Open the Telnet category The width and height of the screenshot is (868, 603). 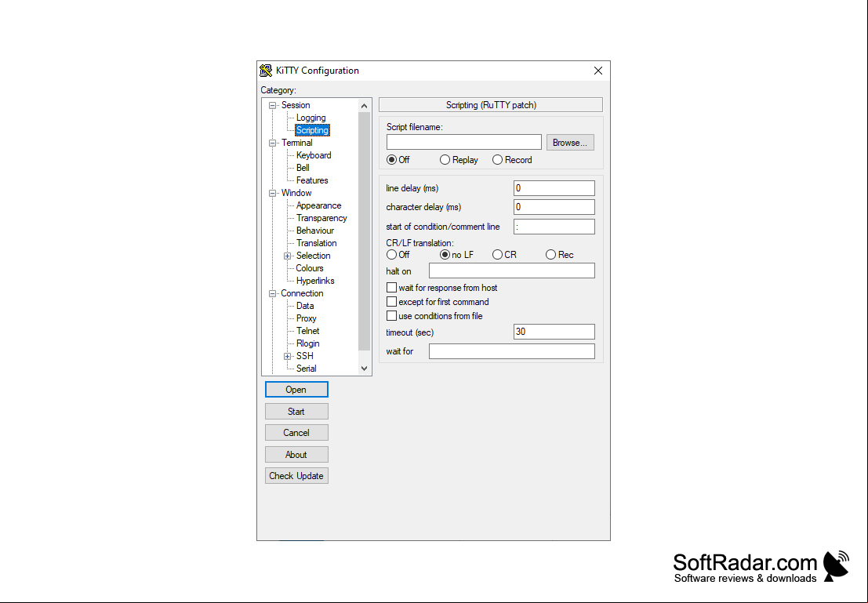pyautogui.click(x=308, y=331)
